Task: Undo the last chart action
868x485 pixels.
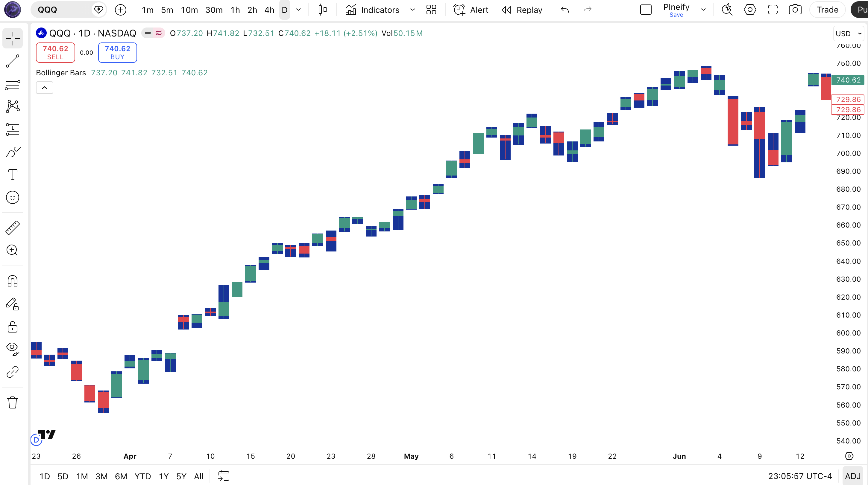Action: pyautogui.click(x=565, y=10)
